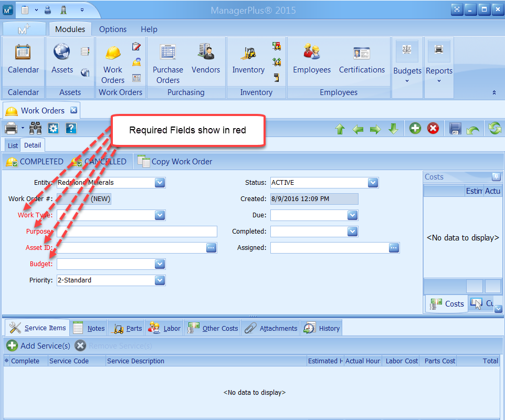Open the Due date dropdown
The image size is (505, 420).
click(x=353, y=215)
